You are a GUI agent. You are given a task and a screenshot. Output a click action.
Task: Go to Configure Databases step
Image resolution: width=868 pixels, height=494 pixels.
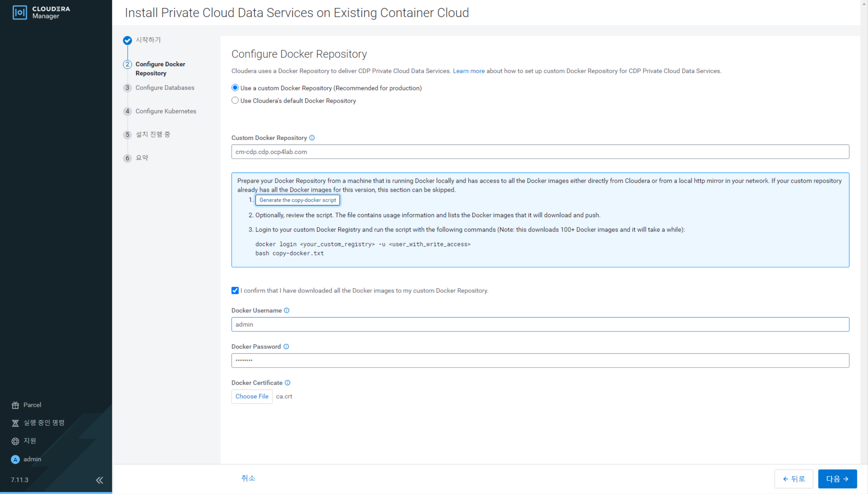pos(165,88)
